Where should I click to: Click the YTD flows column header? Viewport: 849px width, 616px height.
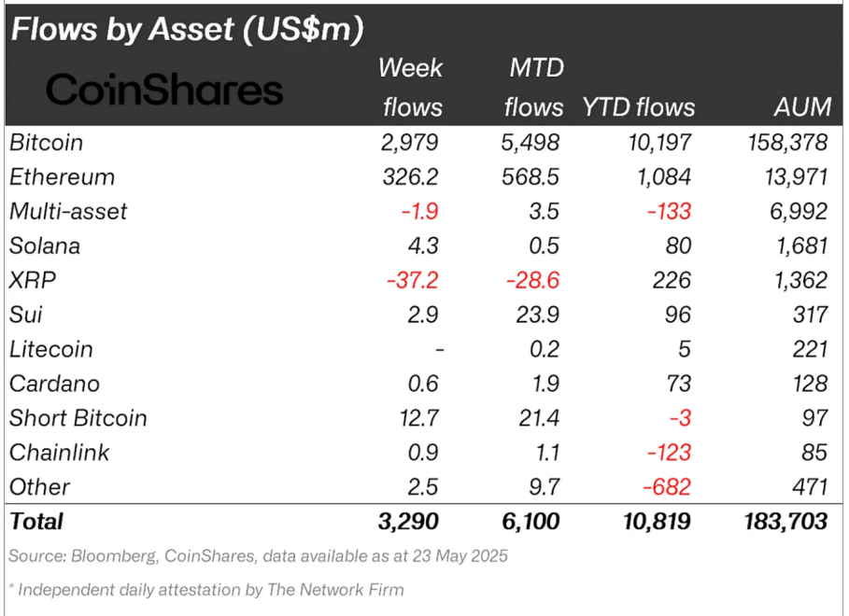(639, 107)
